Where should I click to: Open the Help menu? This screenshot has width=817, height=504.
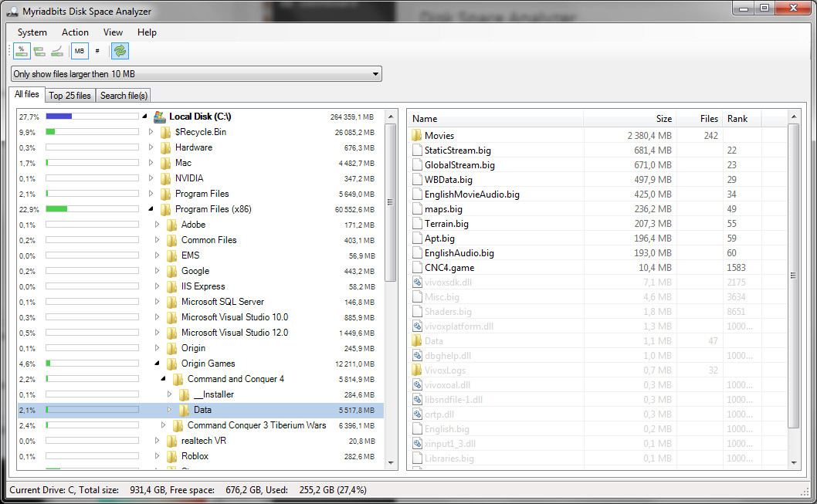point(147,32)
